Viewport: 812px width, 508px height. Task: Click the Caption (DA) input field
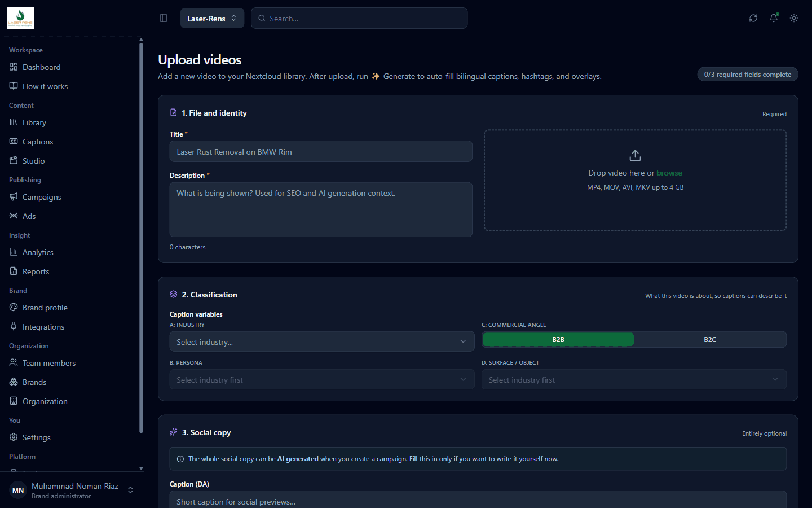[478, 500]
